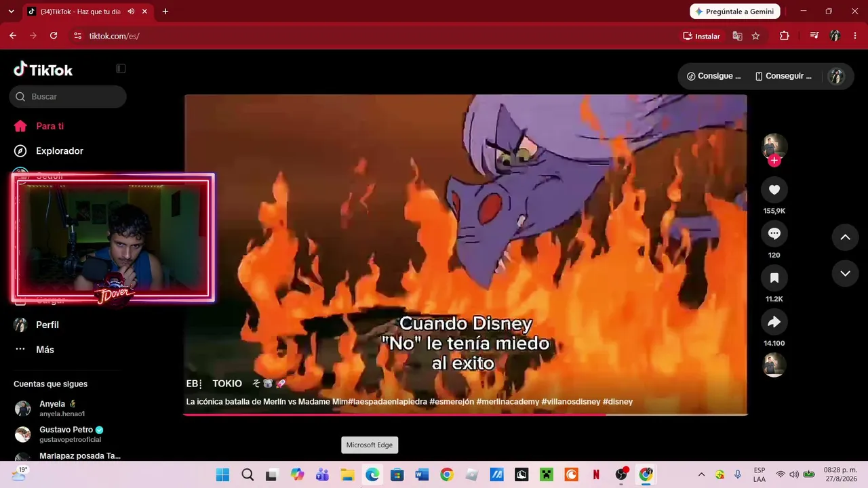Open Gustavo Petro's followed account
The height and width of the screenshot is (488, 868).
click(x=68, y=434)
